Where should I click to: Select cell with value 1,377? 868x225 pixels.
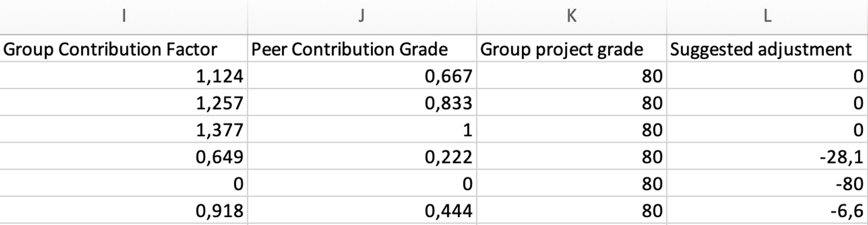tap(124, 129)
